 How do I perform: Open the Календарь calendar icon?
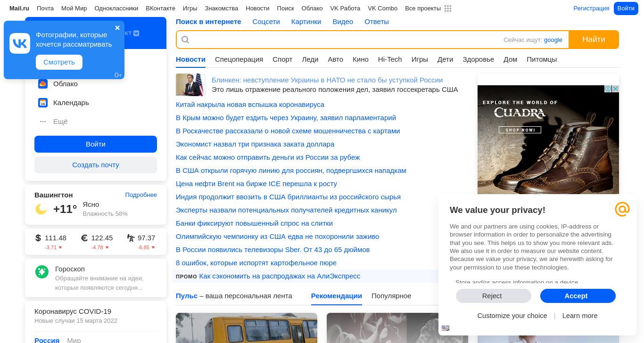pyautogui.click(x=43, y=103)
